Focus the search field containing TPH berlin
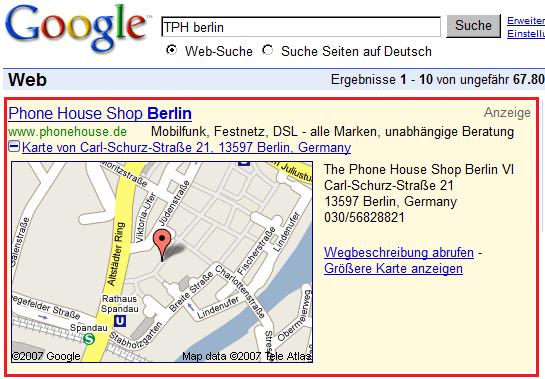545x379 pixels. click(301, 27)
